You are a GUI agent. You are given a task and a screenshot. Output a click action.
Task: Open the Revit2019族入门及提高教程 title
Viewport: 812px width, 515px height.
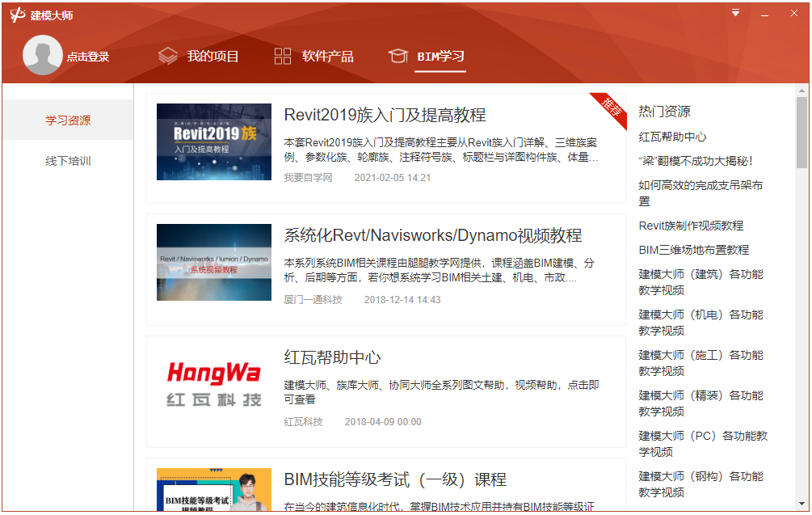[385, 115]
